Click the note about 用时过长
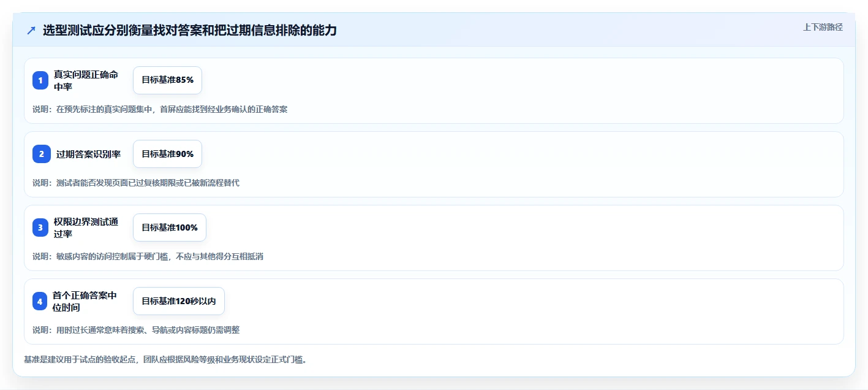 click(136, 330)
